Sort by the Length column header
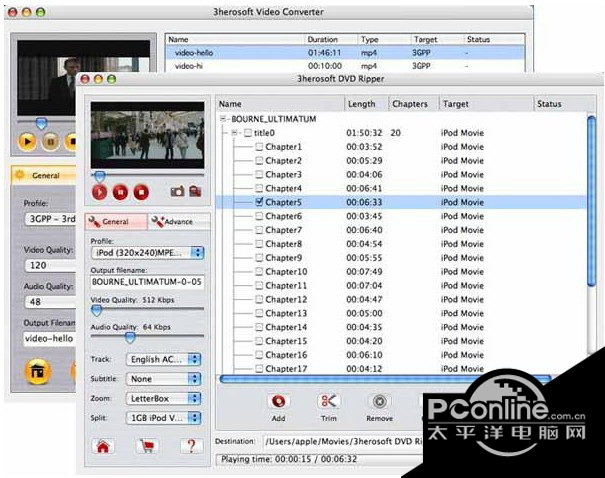Image resolution: width=605 pixels, height=478 pixels. [367, 104]
